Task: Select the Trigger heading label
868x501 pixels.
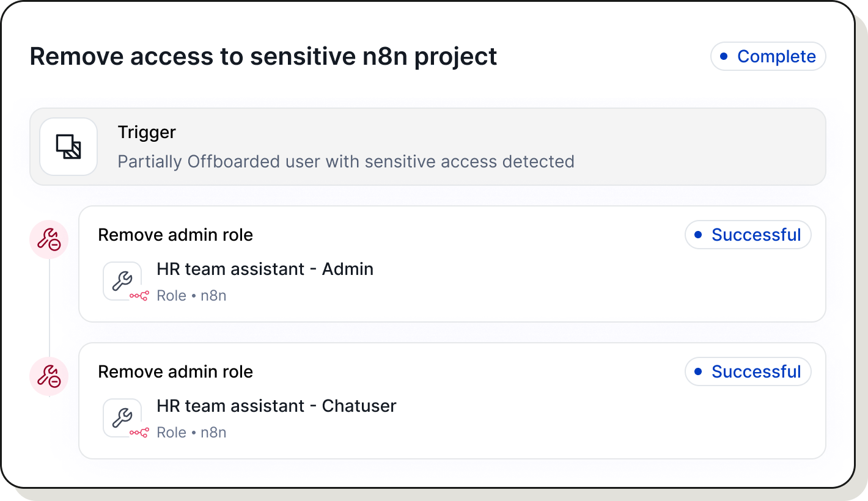Action: coord(146,132)
